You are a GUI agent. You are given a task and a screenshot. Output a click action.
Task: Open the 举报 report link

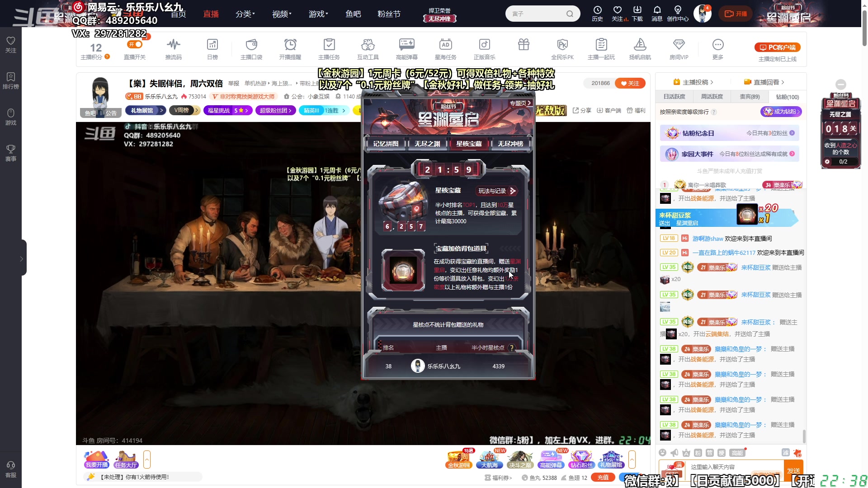(x=234, y=83)
